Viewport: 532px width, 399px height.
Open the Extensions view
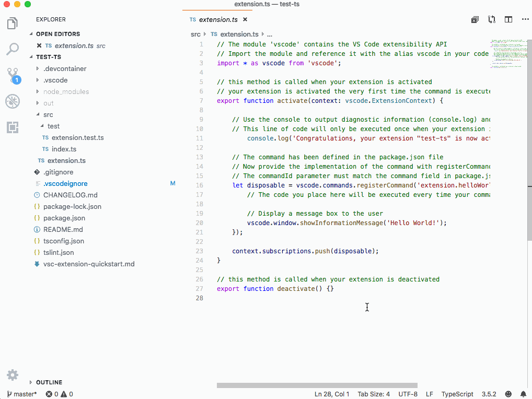tap(12, 127)
